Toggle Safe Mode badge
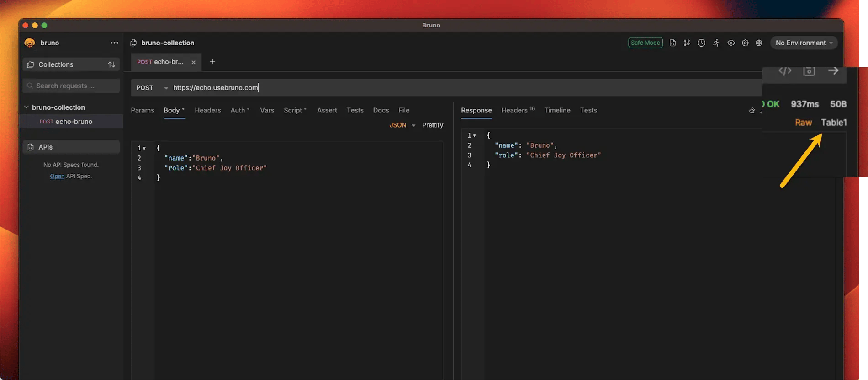868x380 pixels. pyautogui.click(x=645, y=43)
